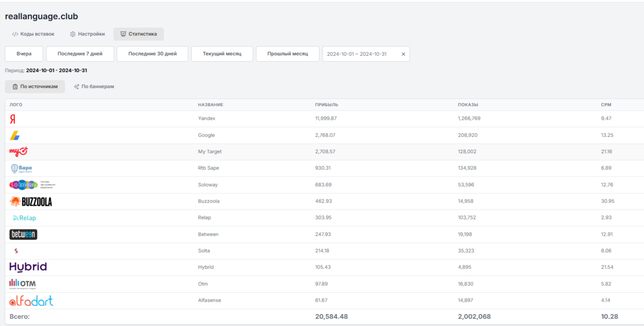
Task: Click the Yandex logo icon
Action: click(x=13, y=119)
